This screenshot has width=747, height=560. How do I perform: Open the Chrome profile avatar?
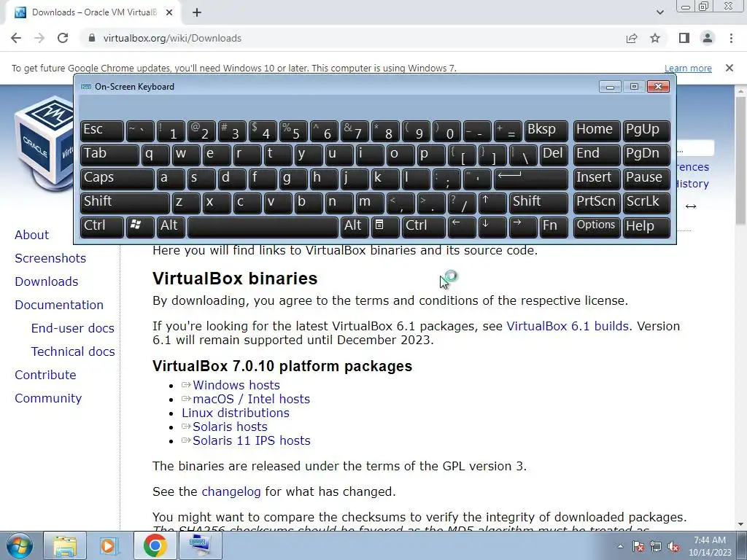pyautogui.click(x=708, y=38)
